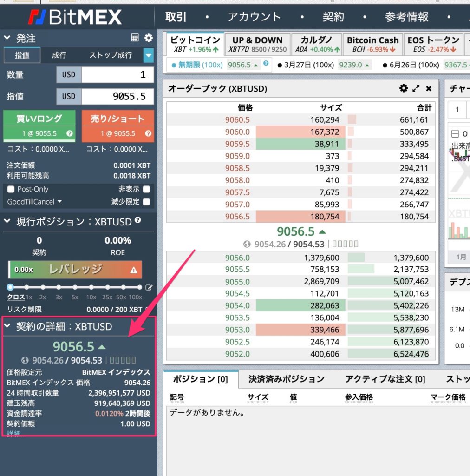470x476 pixels.
Task: Open order book settings gear
Action: 404,88
